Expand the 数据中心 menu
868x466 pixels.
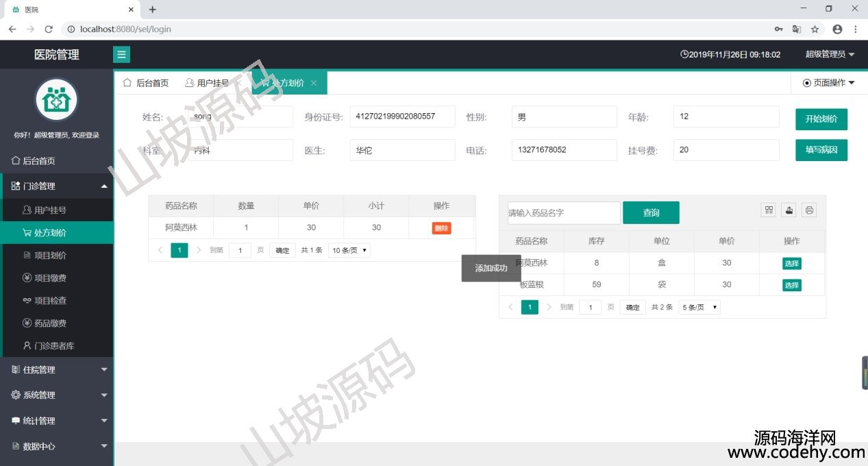pyautogui.click(x=56, y=446)
